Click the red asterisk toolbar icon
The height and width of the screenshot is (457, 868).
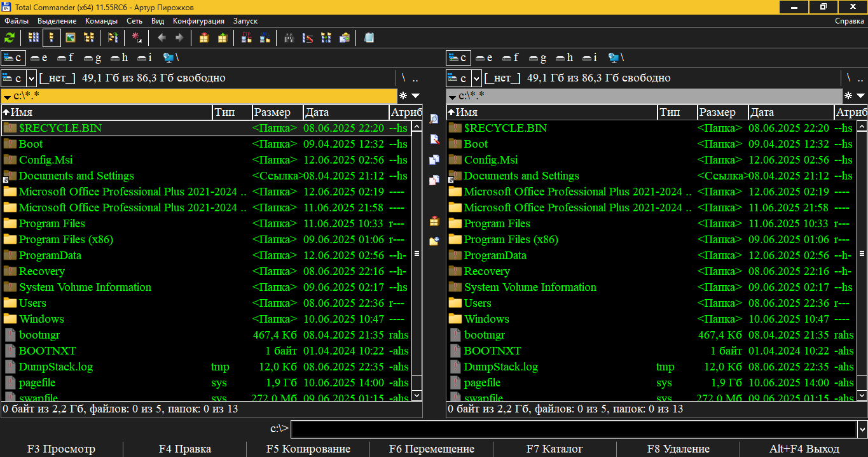click(137, 38)
